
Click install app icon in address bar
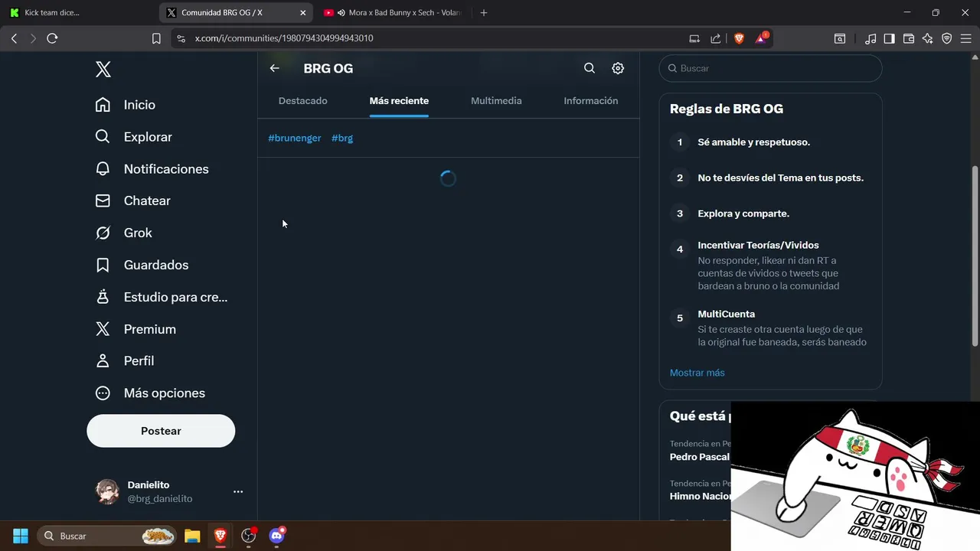694,38
